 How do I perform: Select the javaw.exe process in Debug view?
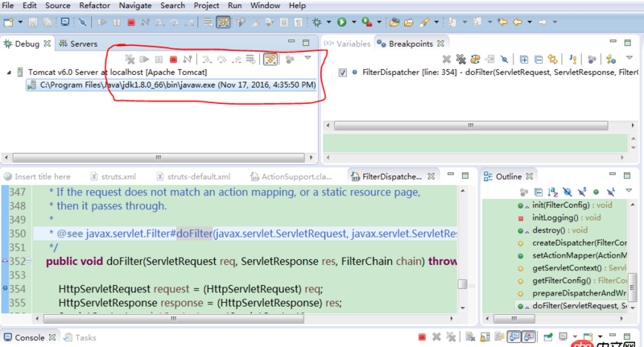click(177, 85)
